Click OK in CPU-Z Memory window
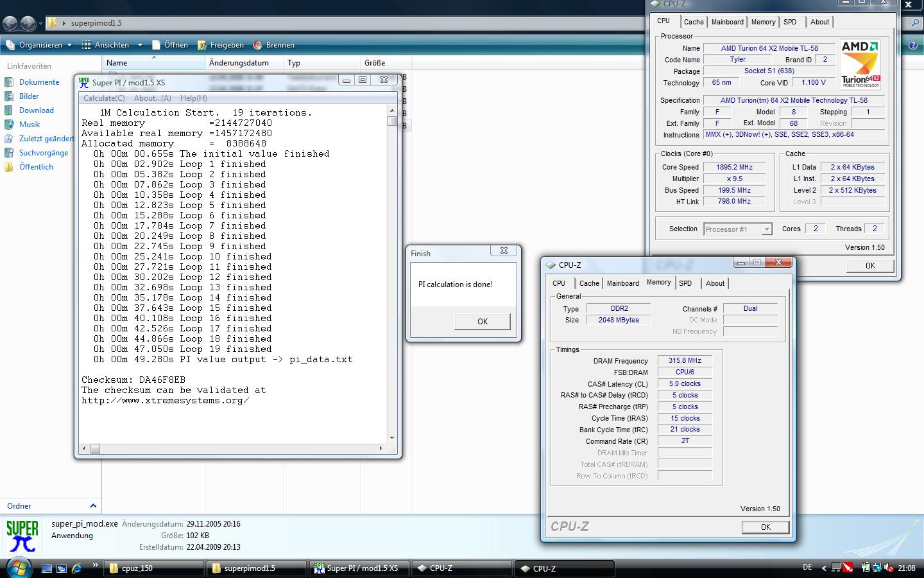This screenshot has height=578, width=924. 766,527
